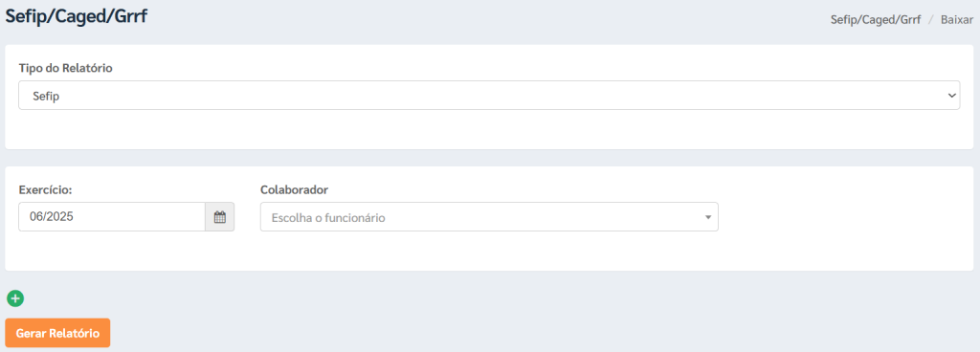Open the 'Escolha o funcionário' combo box
Viewport: 980px width, 352px height.
[489, 217]
